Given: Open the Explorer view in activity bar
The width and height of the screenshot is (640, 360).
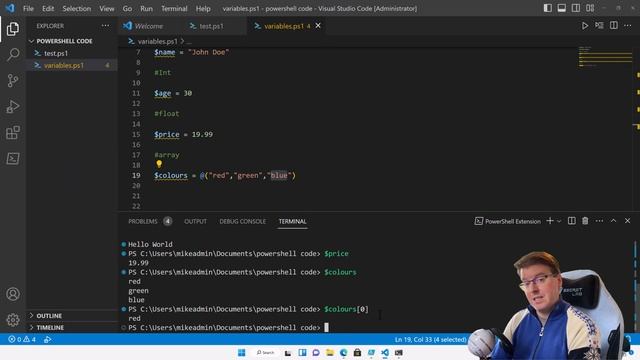Looking at the screenshot, I should [13, 29].
